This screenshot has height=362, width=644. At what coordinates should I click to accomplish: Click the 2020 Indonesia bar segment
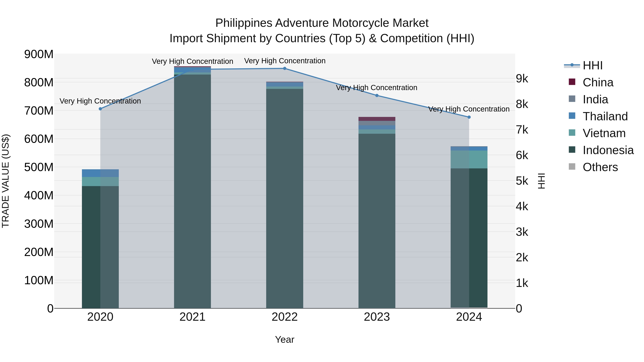100,247
